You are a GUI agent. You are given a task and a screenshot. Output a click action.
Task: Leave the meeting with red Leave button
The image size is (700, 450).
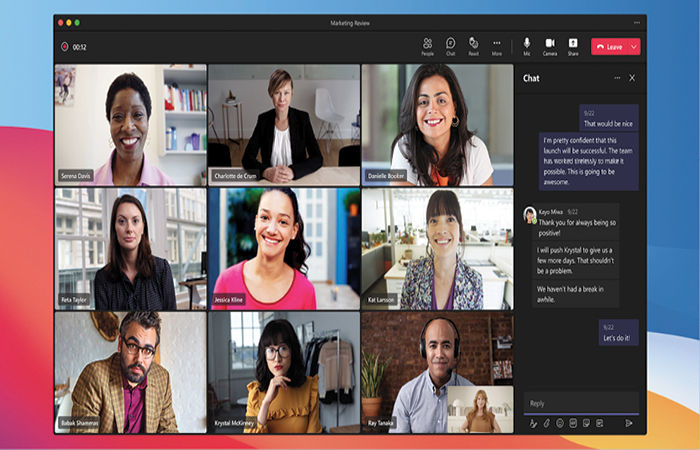609,46
